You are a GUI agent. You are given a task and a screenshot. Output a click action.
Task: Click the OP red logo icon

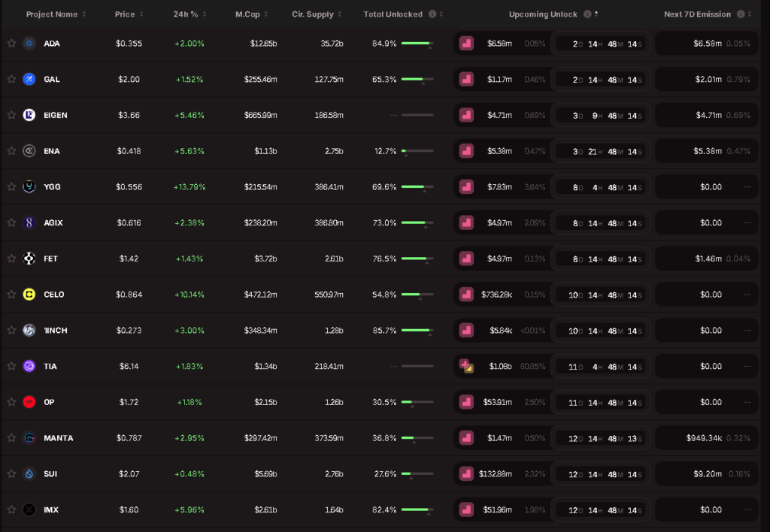(x=29, y=402)
